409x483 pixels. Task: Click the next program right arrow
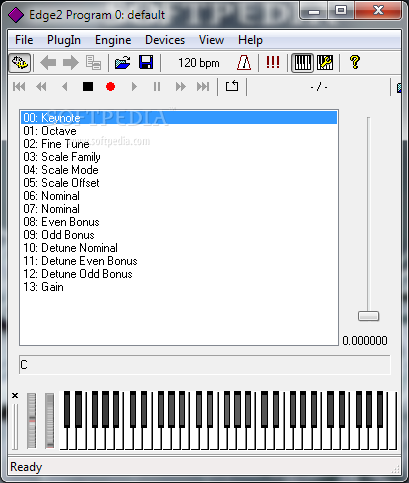pyautogui.click(x=71, y=63)
